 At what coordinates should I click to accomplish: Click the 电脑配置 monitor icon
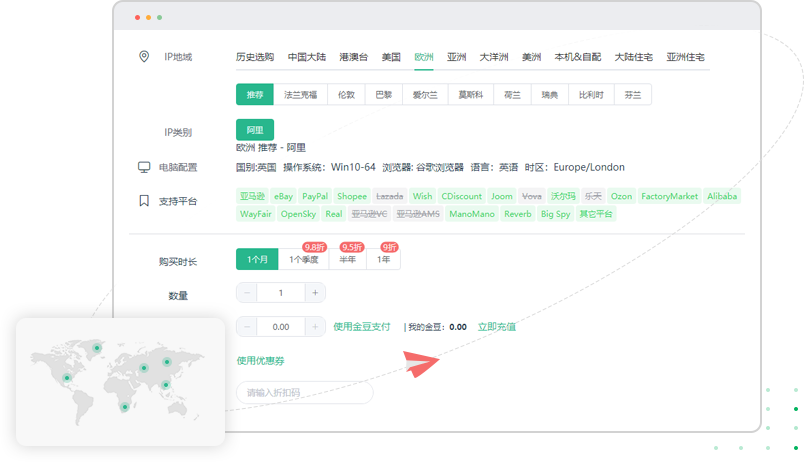tap(144, 168)
